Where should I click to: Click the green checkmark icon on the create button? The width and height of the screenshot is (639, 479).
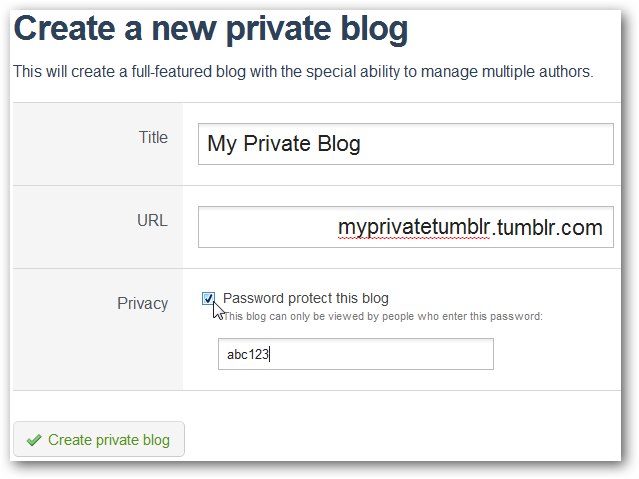tap(34, 440)
